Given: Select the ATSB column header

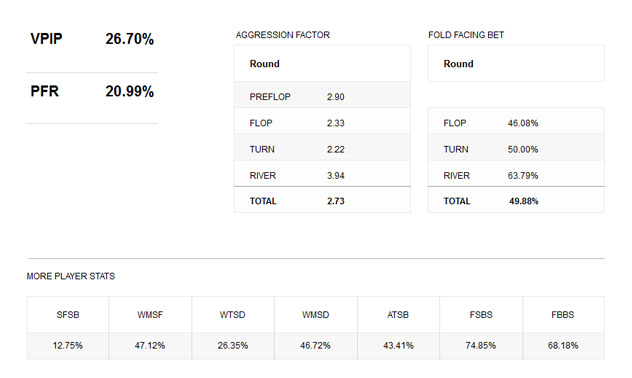Looking at the screenshot, I should coord(398,315).
